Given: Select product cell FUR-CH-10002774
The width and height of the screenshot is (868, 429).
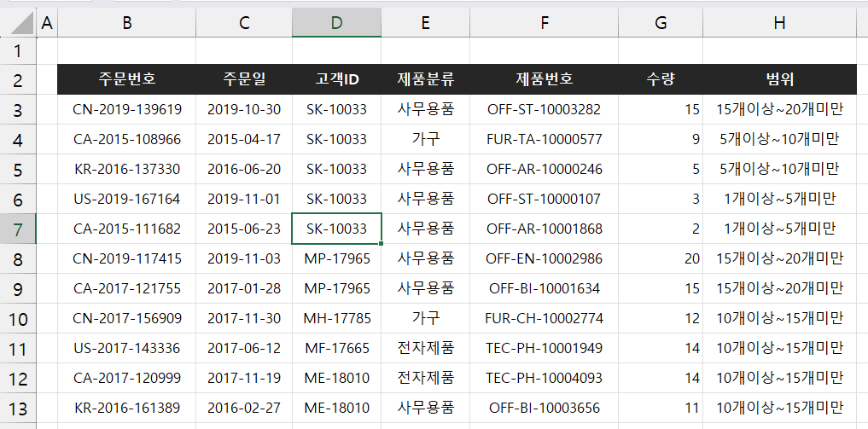Looking at the screenshot, I should click(x=545, y=318).
